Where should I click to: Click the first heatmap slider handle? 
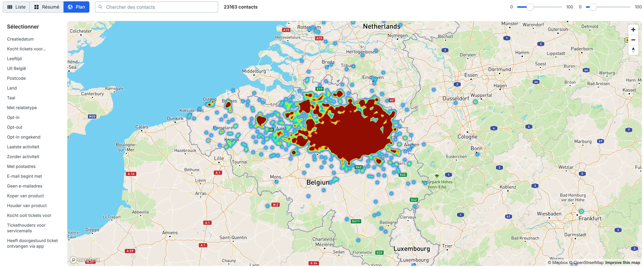pos(530,7)
